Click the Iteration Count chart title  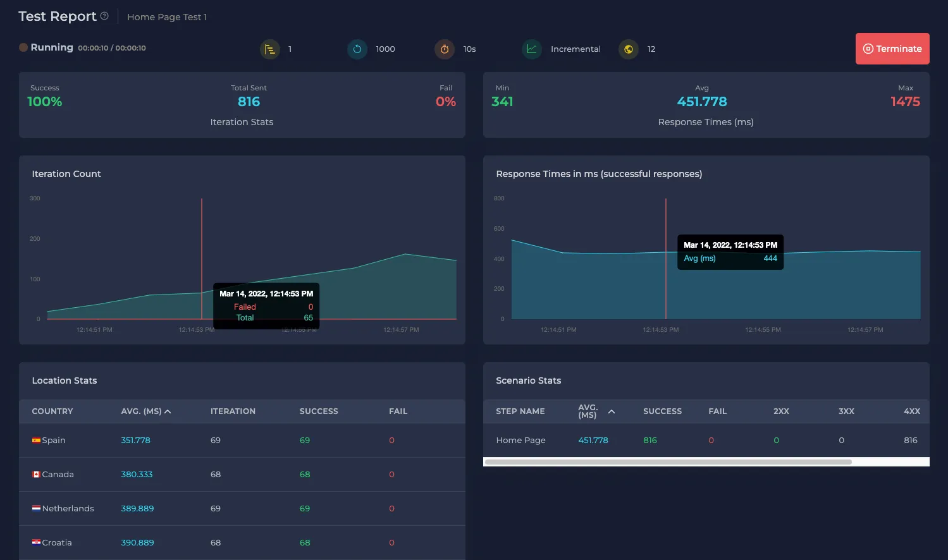pyautogui.click(x=66, y=174)
